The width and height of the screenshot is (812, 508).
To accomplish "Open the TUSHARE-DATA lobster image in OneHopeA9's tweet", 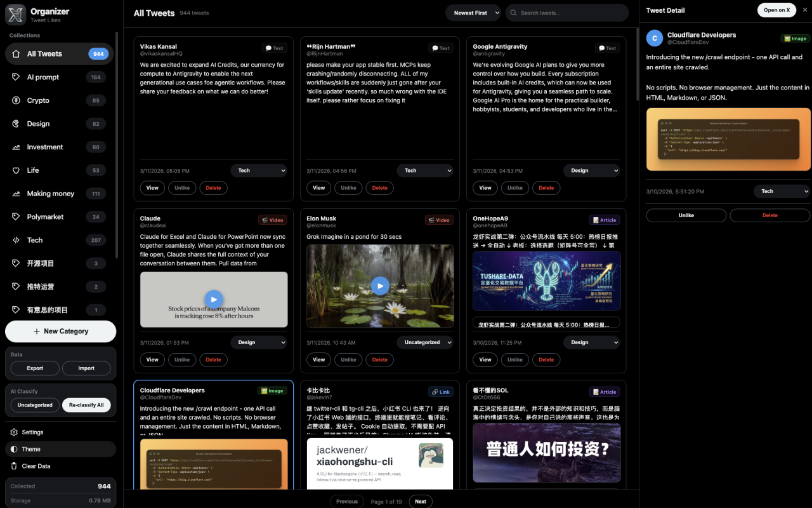I will [547, 281].
